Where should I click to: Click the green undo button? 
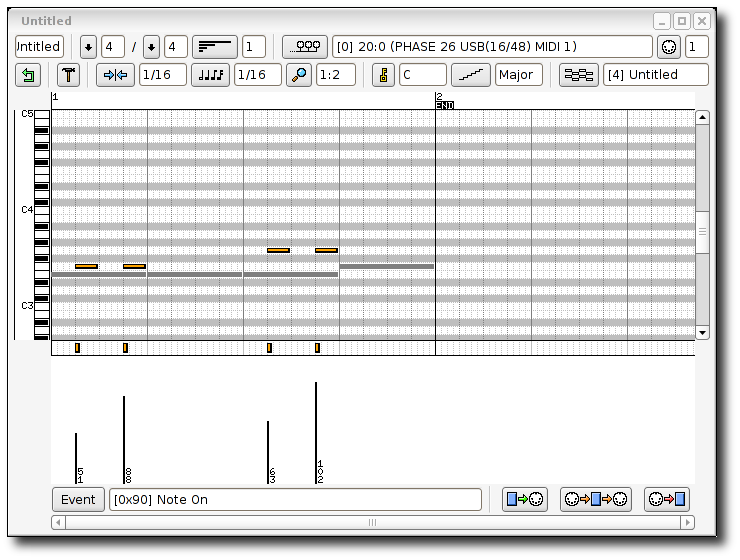28,75
